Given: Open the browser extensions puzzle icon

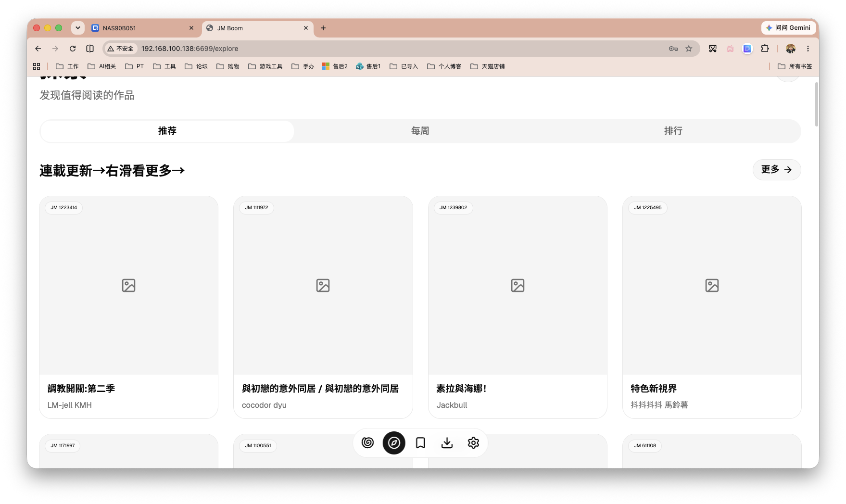Looking at the screenshot, I should pos(765,49).
